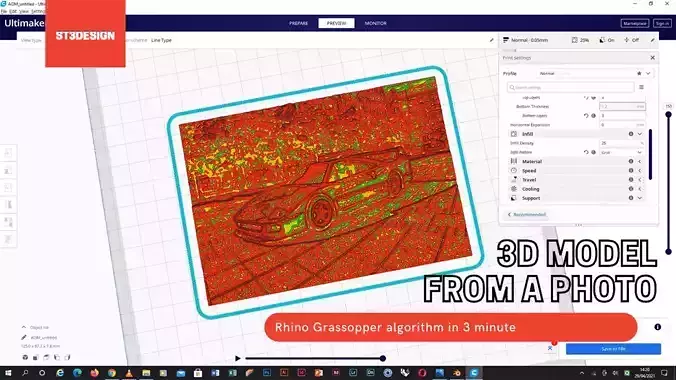
Task: Click the Sign in button
Action: click(662, 23)
